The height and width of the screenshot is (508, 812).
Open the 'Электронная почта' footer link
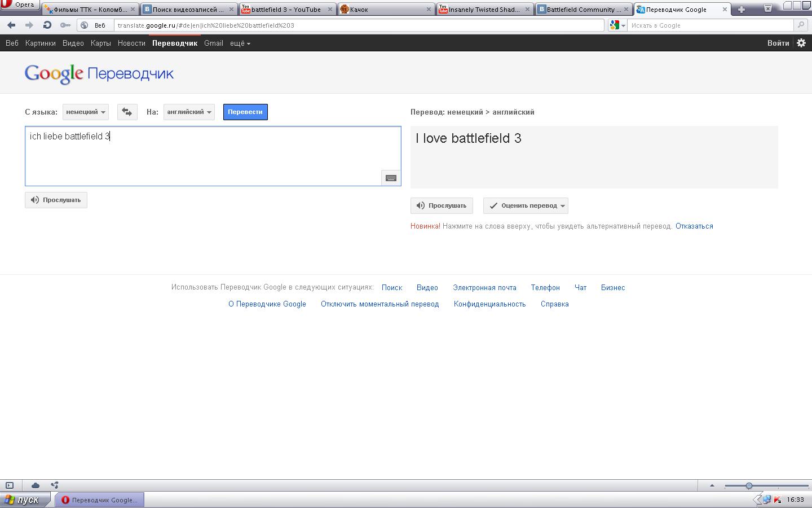(x=484, y=287)
